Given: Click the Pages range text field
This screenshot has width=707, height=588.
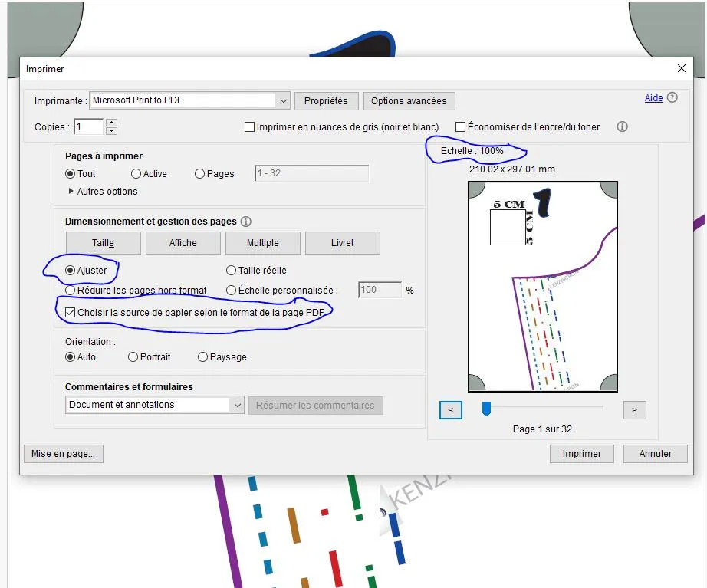Looking at the screenshot, I should click(x=311, y=173).
